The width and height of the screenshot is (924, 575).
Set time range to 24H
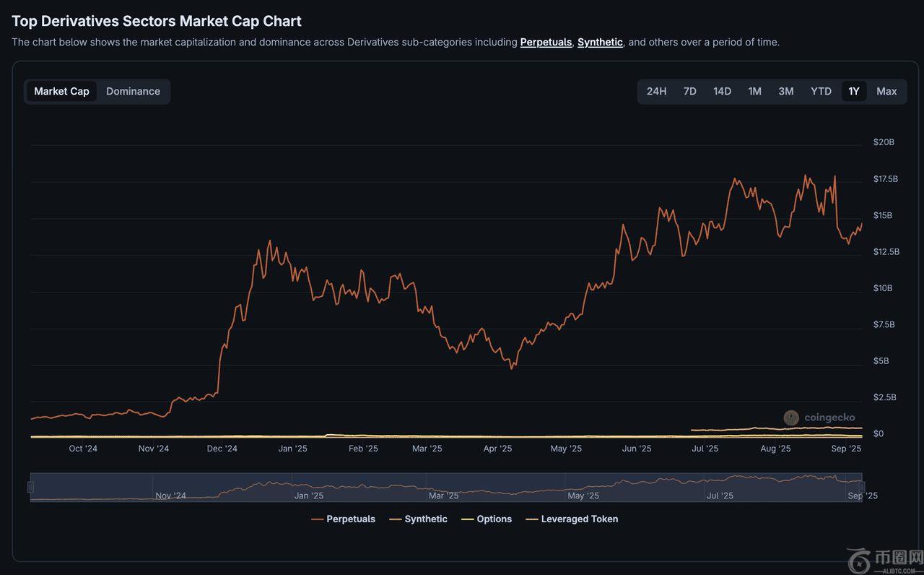656,92
